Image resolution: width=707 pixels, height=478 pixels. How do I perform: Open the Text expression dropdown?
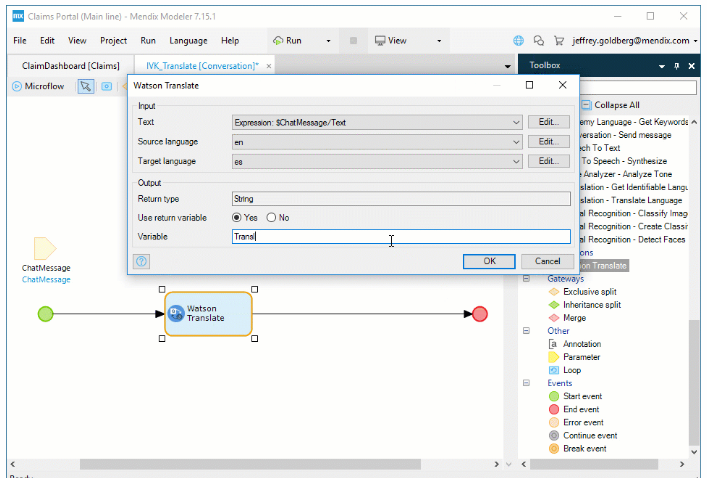(516, 122)
